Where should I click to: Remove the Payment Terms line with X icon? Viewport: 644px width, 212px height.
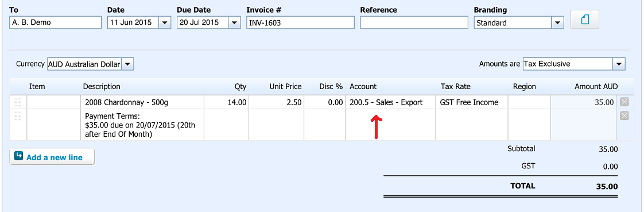624,115
